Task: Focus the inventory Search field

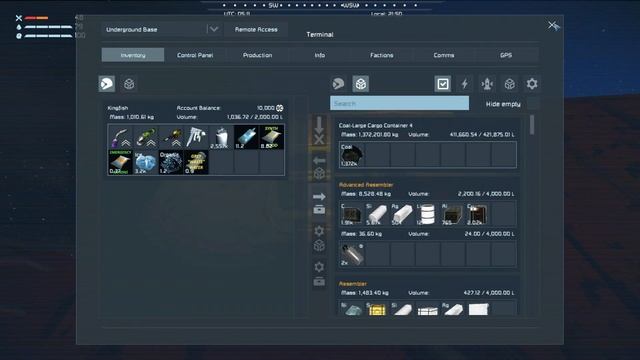Action: tap(399, 103)
